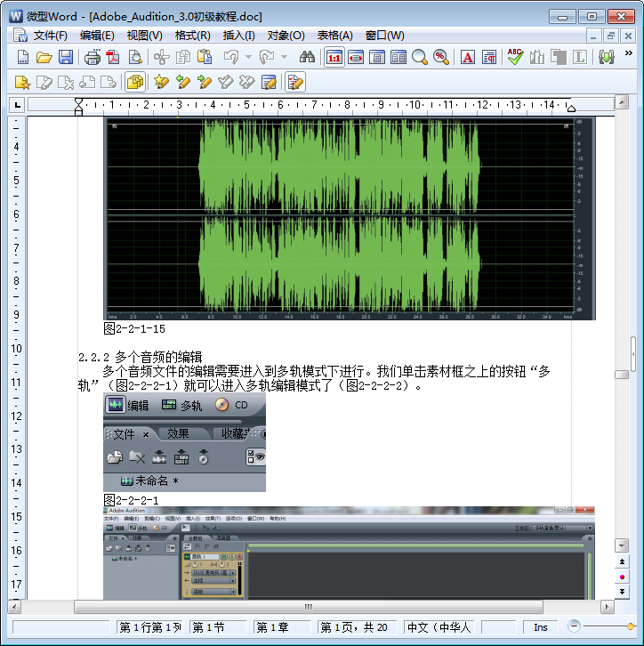This screenshot has width=644, height=646.
Task: Open print preview with the magnifier page icon
Action: pyautogui.click(x=135, y=57)
